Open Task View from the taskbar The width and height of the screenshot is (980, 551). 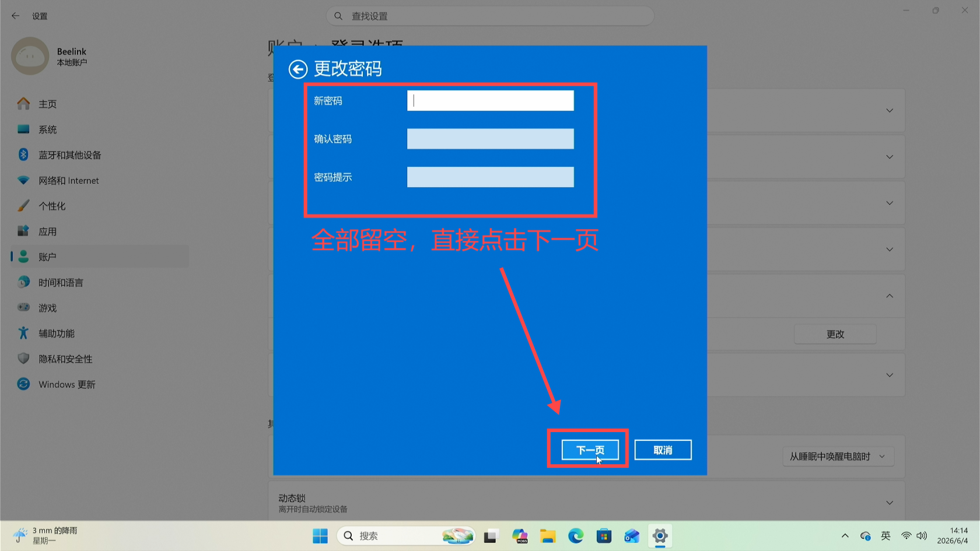[x=491, y=536]
